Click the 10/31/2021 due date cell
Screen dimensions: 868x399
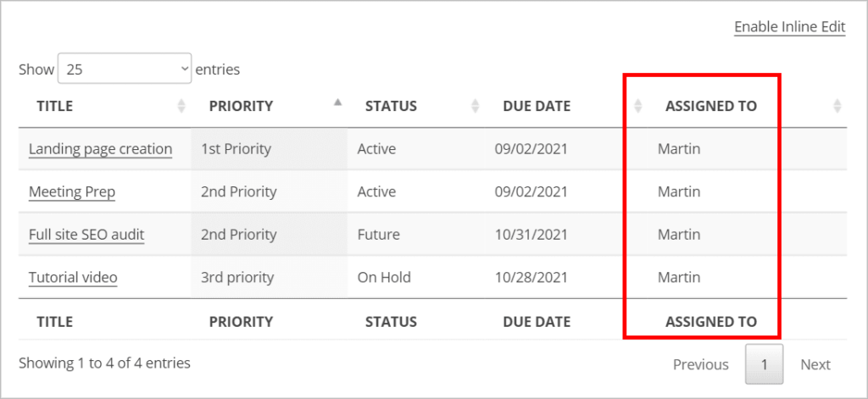(531, 235)
